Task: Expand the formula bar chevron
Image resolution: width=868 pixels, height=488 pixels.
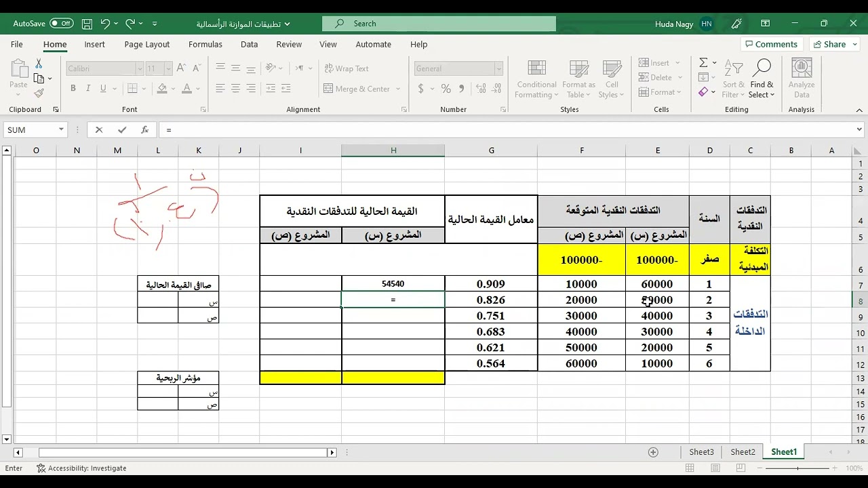Action: 859,130
